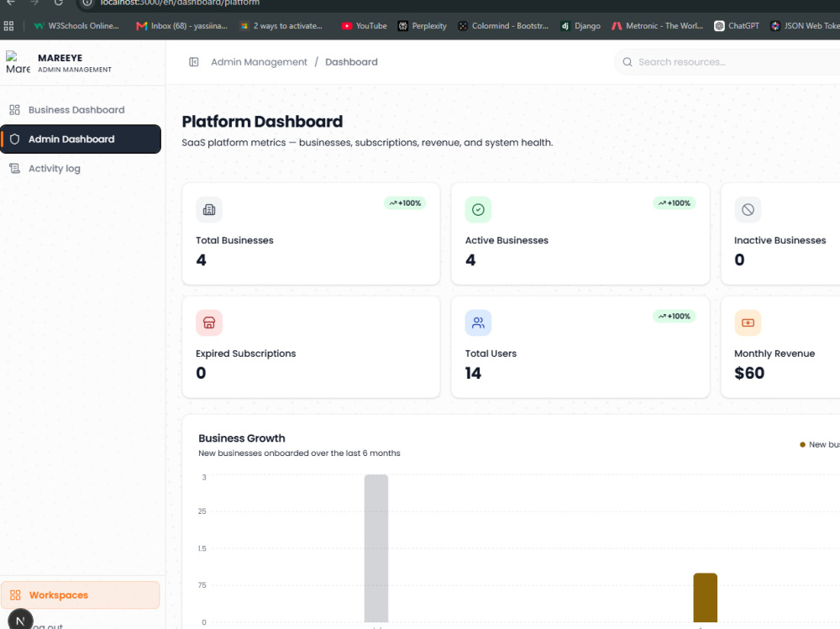Click the Admin Dashboard shield icon
Screen dimensions: 840x629
click(14, 139)
